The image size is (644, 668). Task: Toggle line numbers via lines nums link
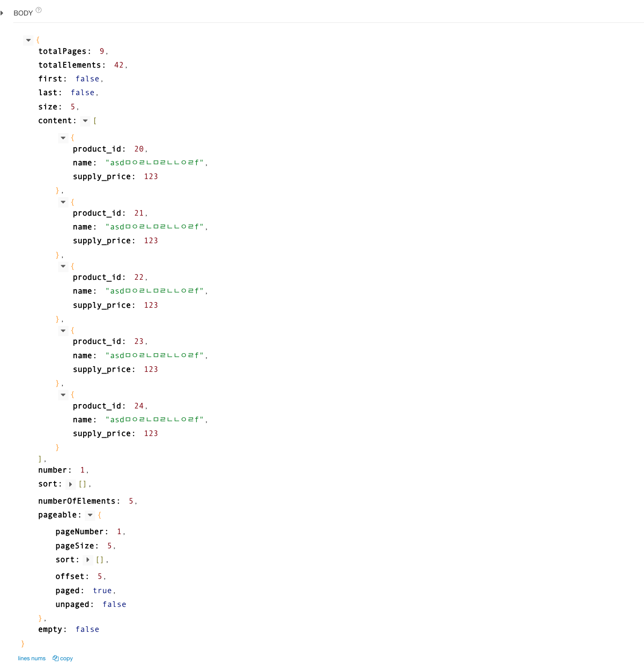click(31, 658)
